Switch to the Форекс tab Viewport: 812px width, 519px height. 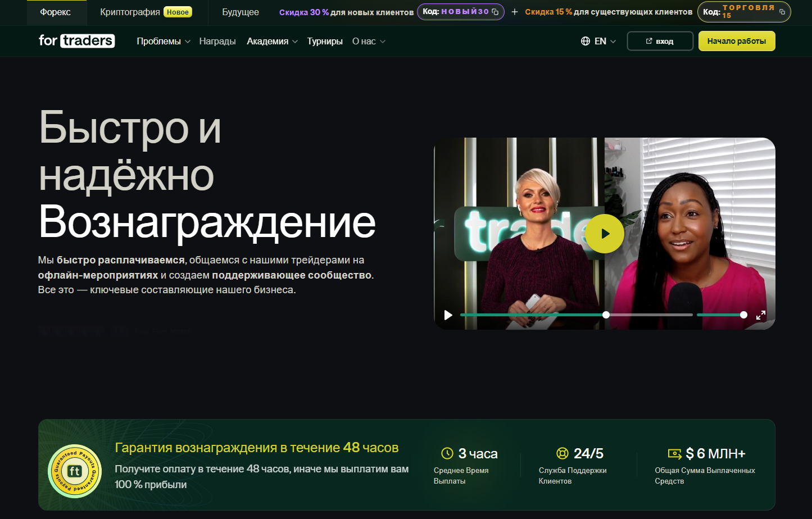56,12
